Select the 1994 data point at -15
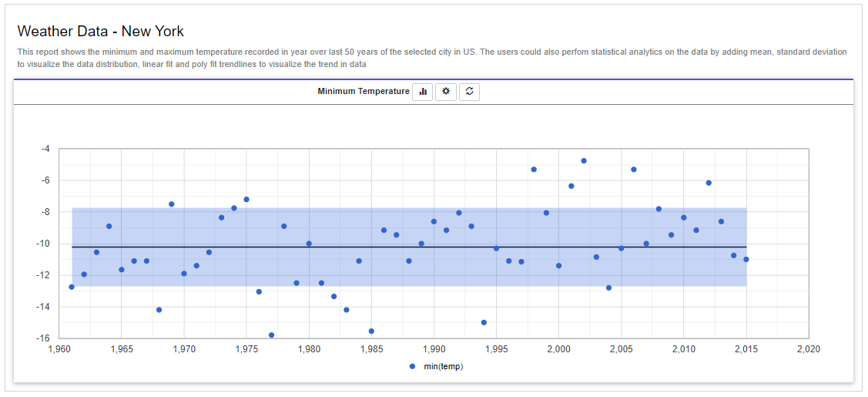This screenshot has width=868, height=397. 484,322
